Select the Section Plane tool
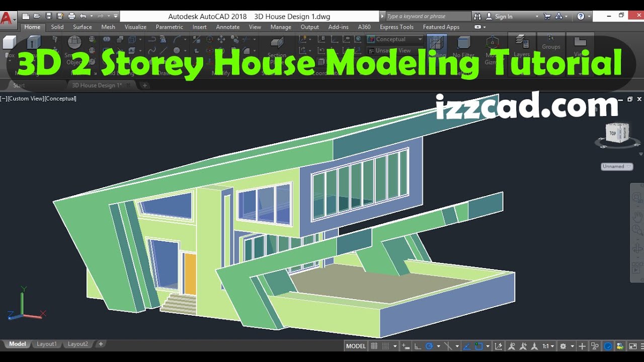The height and width of the screenshot is (362, 644). coord(277,48)
